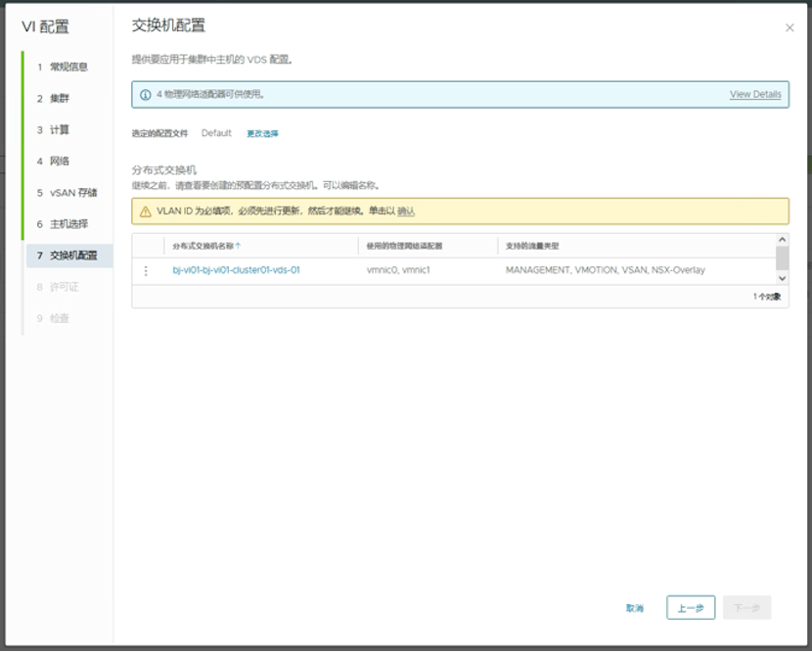Close the VI configuration dialog with the X
The image size is (812, 652).
(789, 28)
